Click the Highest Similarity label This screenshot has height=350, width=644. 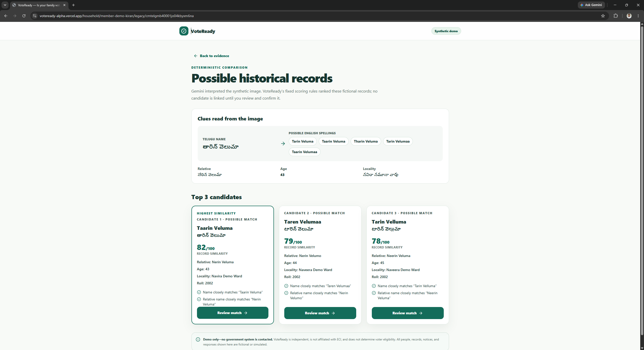coord(216,213)
